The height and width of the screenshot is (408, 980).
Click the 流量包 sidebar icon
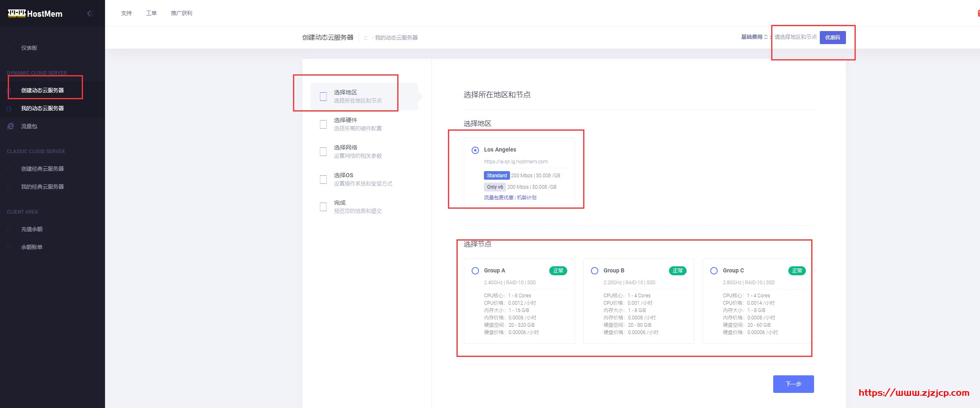click(x=11, y=126)
